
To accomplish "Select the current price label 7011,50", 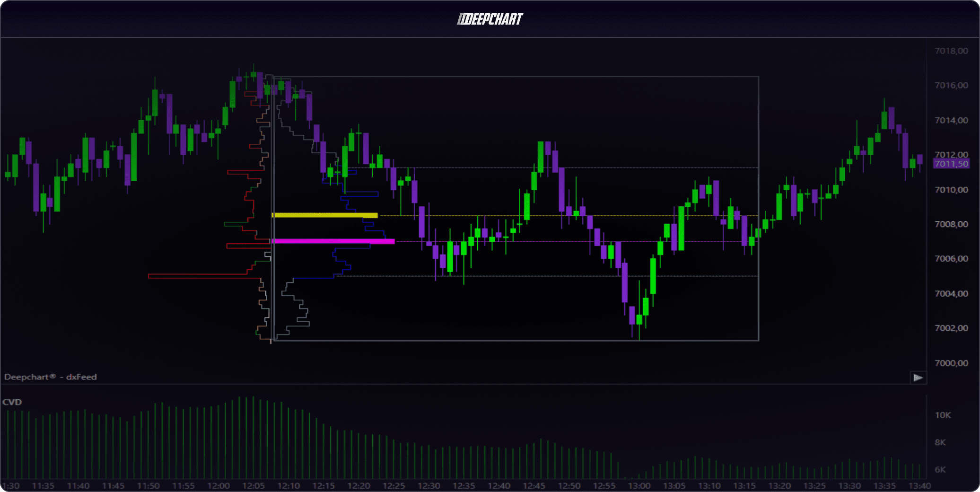I will (x=951, y=164).
